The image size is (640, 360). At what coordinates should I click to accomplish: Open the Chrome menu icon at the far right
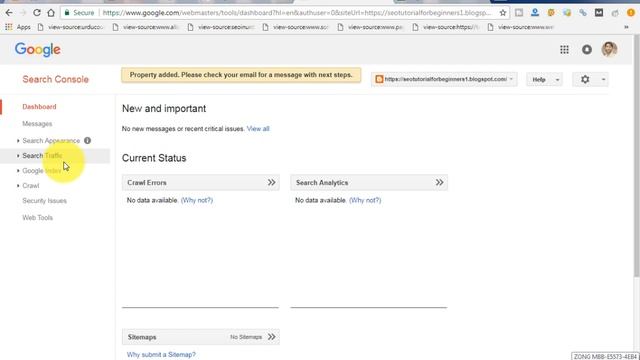(631, 13)
